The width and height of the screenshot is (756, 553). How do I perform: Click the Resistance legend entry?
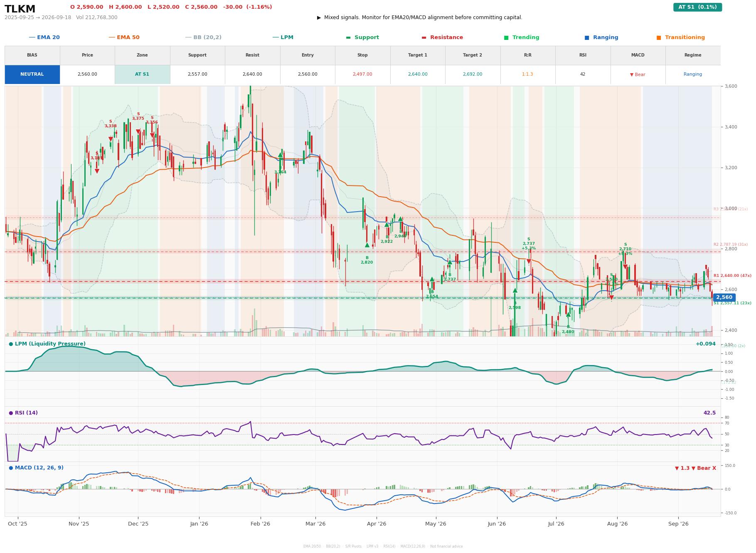point(442,37)
